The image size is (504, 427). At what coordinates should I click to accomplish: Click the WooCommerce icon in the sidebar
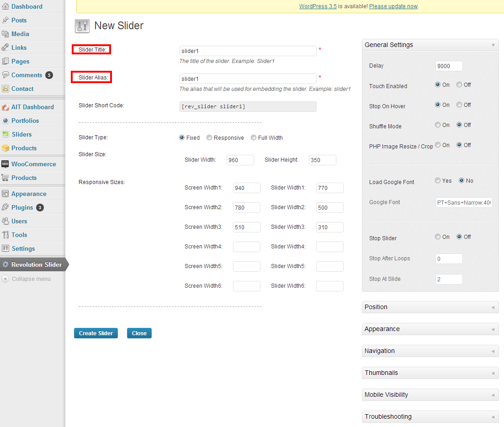[5, 164]
